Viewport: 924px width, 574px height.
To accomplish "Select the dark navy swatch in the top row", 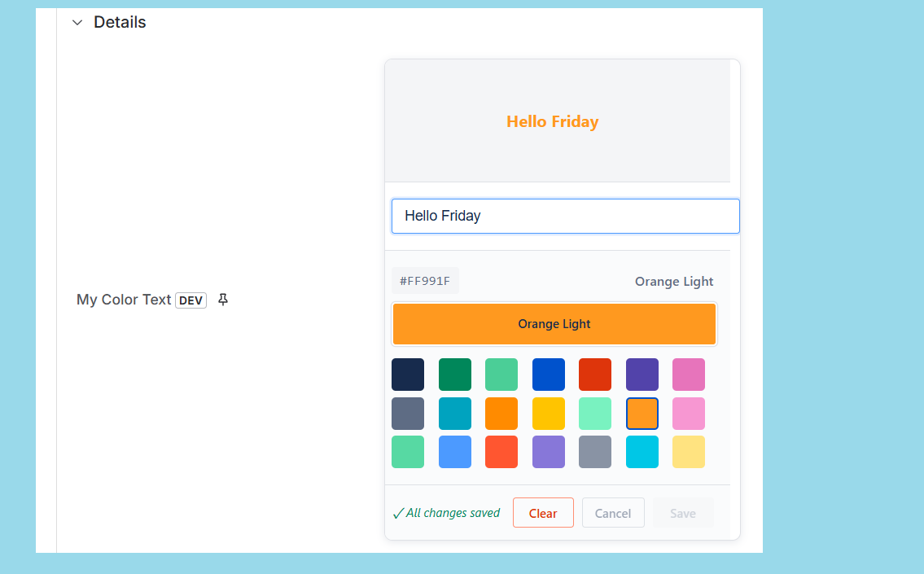I will tap(408, 374).
